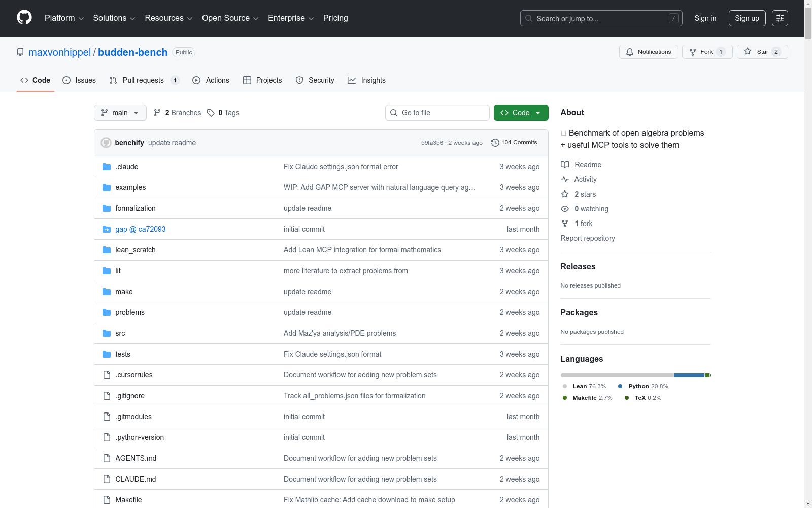
Task: Switch to the Security tab
Action: click(x=315, y=80)
